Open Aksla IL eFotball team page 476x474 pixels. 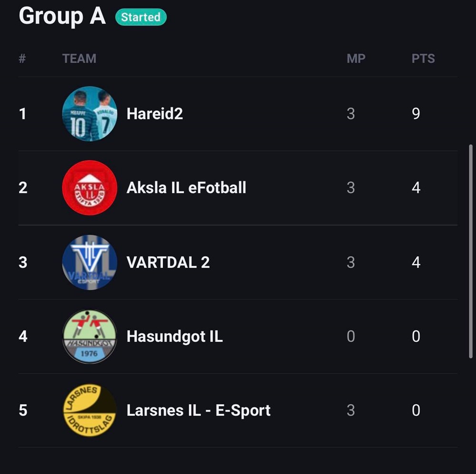click(x=186, y=188)
